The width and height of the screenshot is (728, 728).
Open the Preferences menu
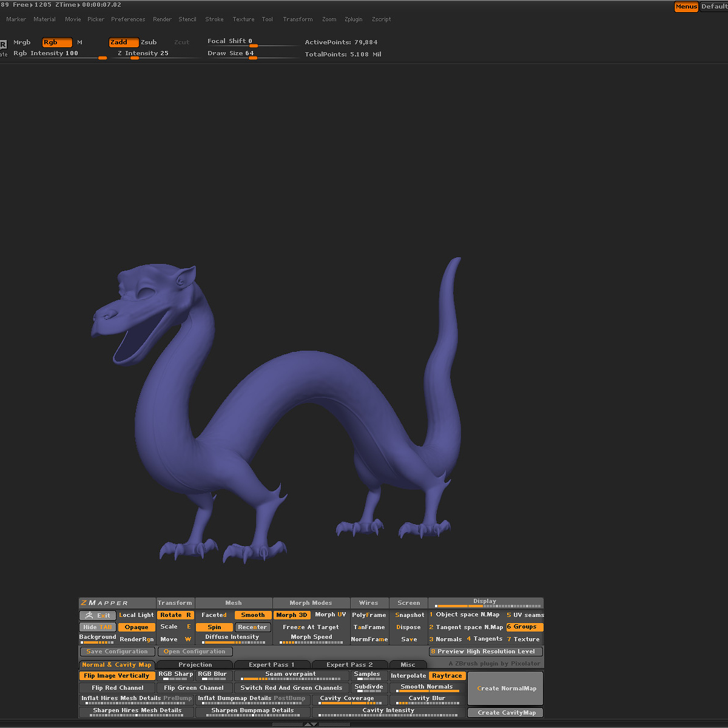pos(128,19)
